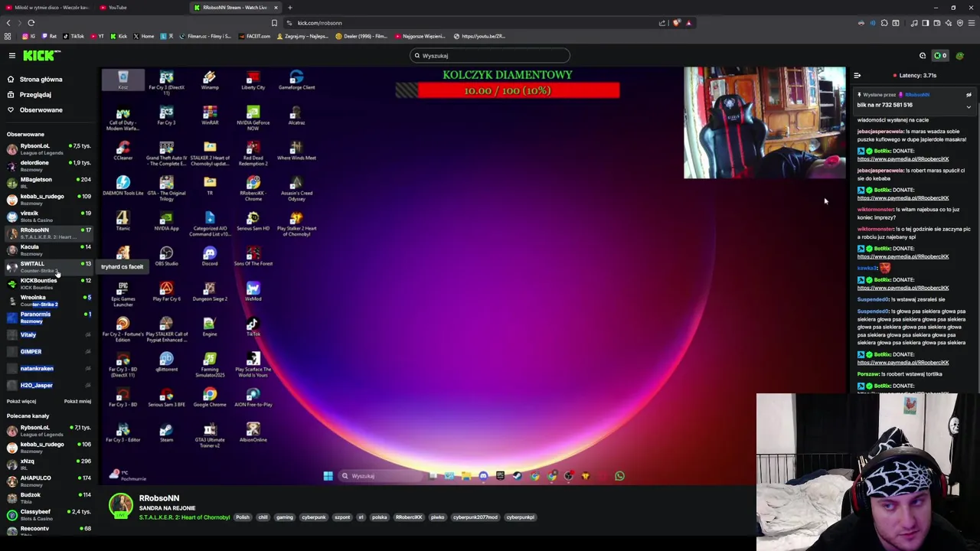
Task: Click KOLCZYK DIAMENTOWY red progress bar
Action: (x=508, y=90)
